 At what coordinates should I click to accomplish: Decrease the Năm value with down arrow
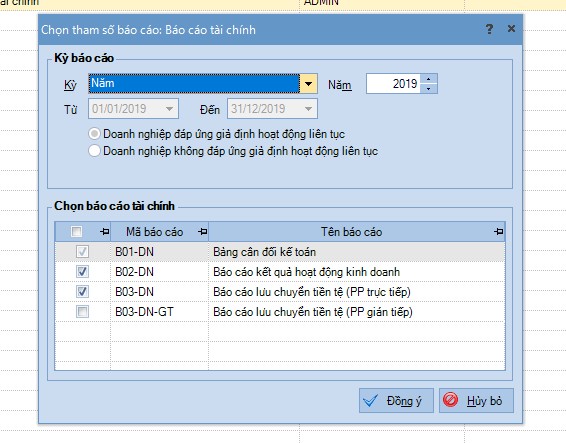coord(428,88)
